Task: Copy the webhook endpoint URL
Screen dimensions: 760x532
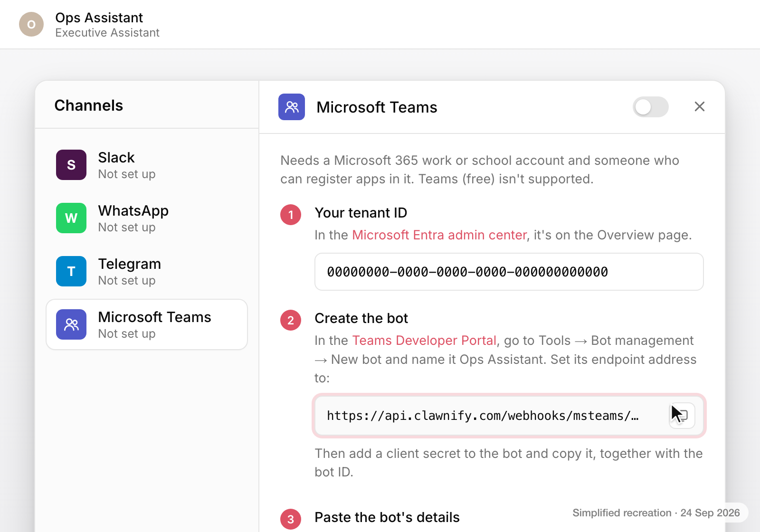Action: coord(682,416)
